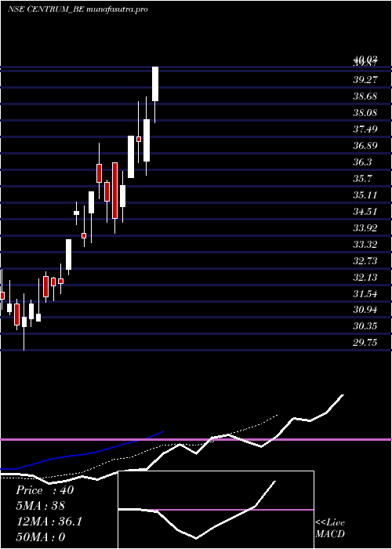Click the 35.7 price axis label
The height and width of the screenshot is (549, 392).
pos(362,179)
